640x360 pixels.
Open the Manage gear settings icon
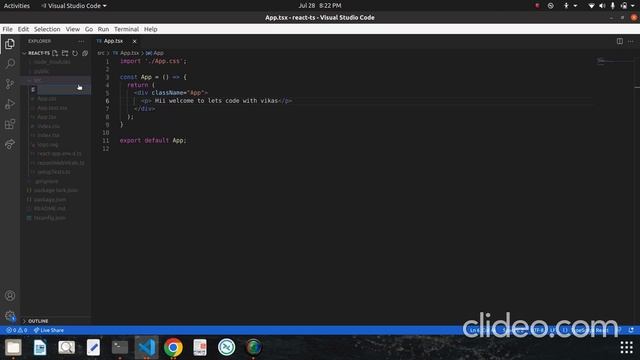pos(10,316)
